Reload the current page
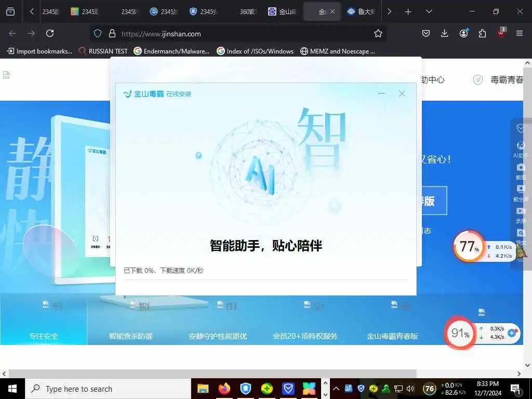The image size is (532, 399). (50, 33)
